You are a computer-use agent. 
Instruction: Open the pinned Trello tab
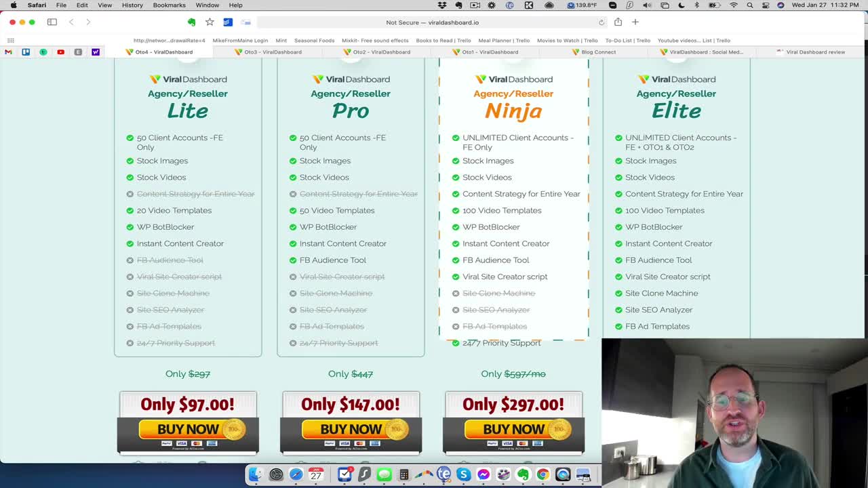pyautogui.click(x=26, y=52)
